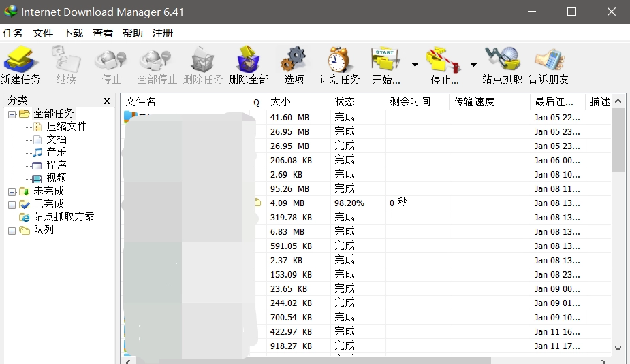The height and width of the screenshot is (364, 630).
Task: Select row showing 98.20% status
Action: 366,203
